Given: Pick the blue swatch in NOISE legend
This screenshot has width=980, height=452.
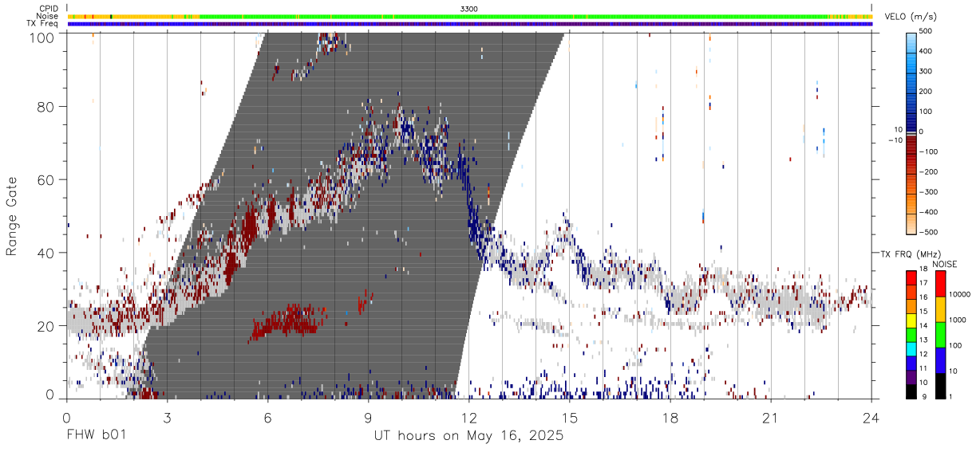Looking at the screenshot, I should coord(940,360).
